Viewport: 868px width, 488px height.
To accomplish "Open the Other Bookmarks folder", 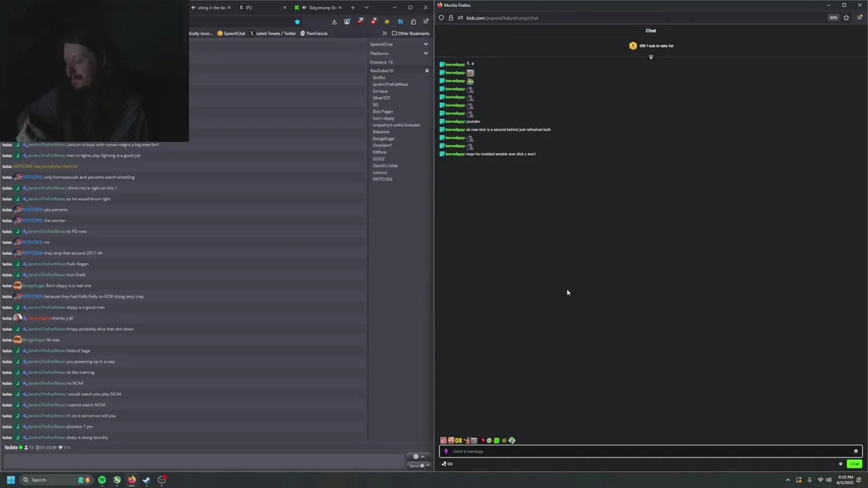I will click(410, 33).
